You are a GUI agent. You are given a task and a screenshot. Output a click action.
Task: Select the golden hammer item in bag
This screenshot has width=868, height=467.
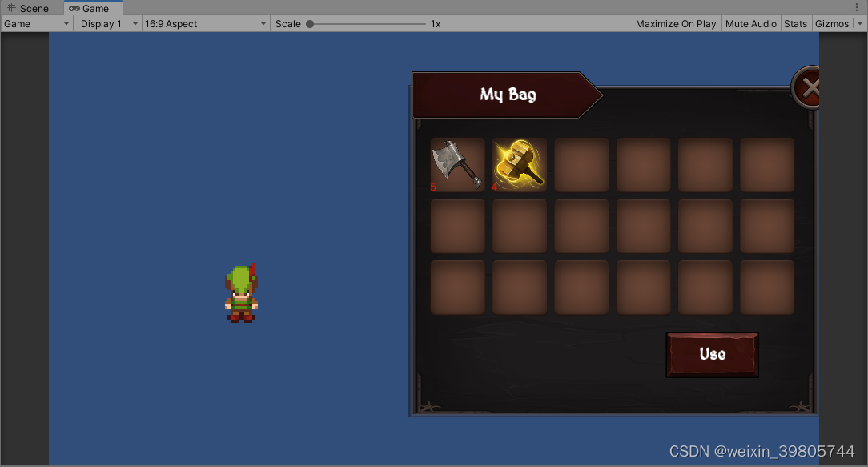(519, 164)
